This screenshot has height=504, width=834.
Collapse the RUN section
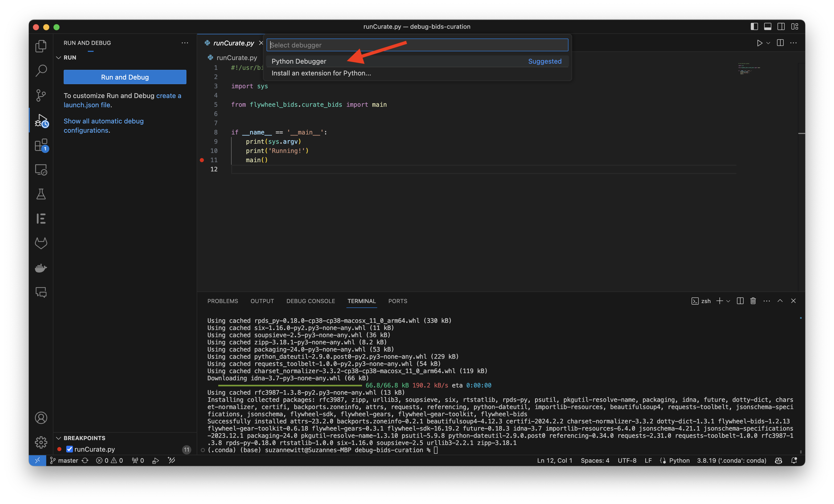pos(59,57)
